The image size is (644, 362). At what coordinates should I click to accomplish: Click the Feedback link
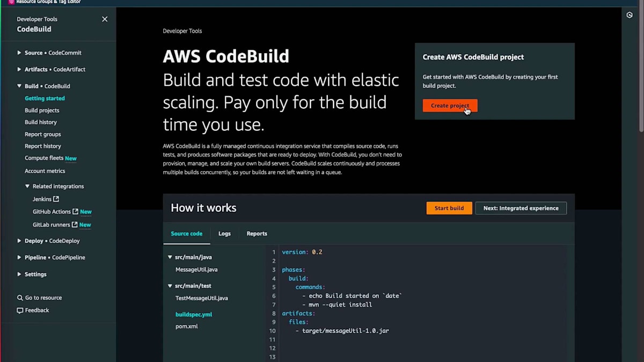pyautogui.click(x=37, y=311)
